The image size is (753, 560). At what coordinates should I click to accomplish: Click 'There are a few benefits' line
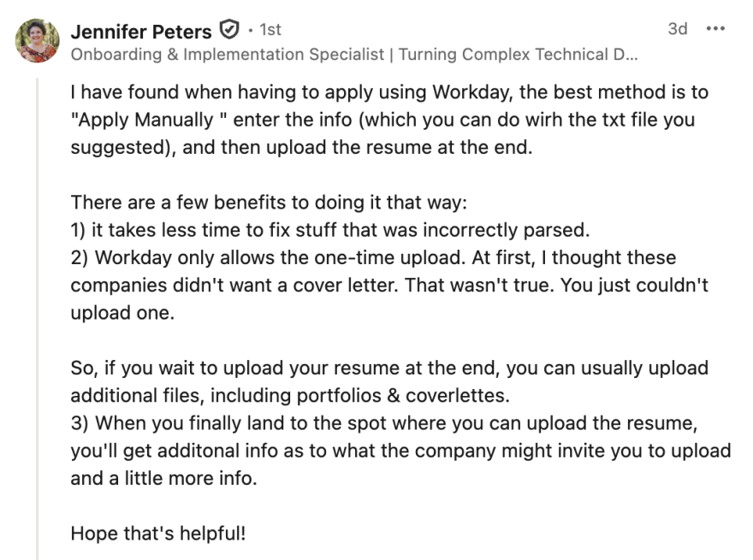[x=269, y=203]
